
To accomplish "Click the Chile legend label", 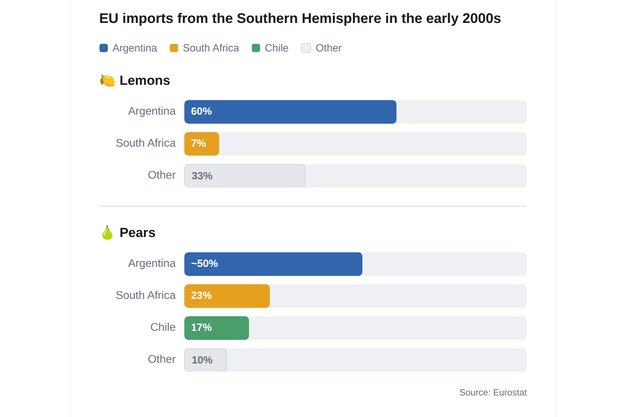I will 276,48.
